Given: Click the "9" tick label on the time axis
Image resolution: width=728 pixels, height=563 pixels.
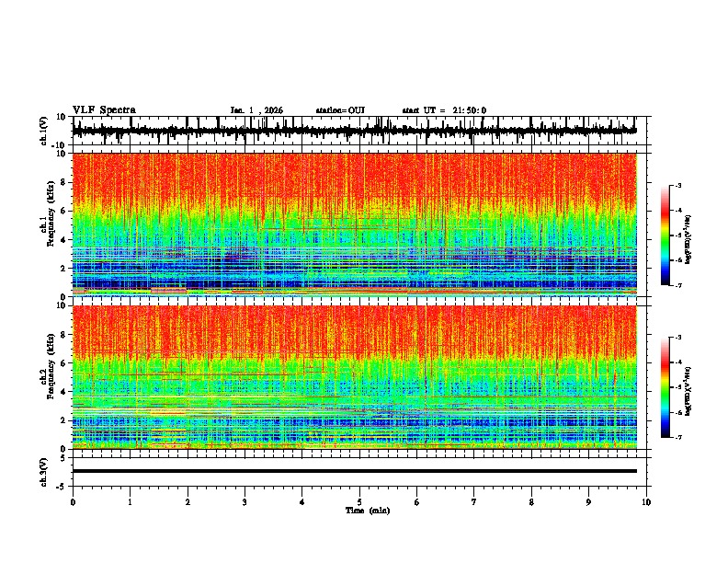Looking at the screenshot, I should coord(588,502).
